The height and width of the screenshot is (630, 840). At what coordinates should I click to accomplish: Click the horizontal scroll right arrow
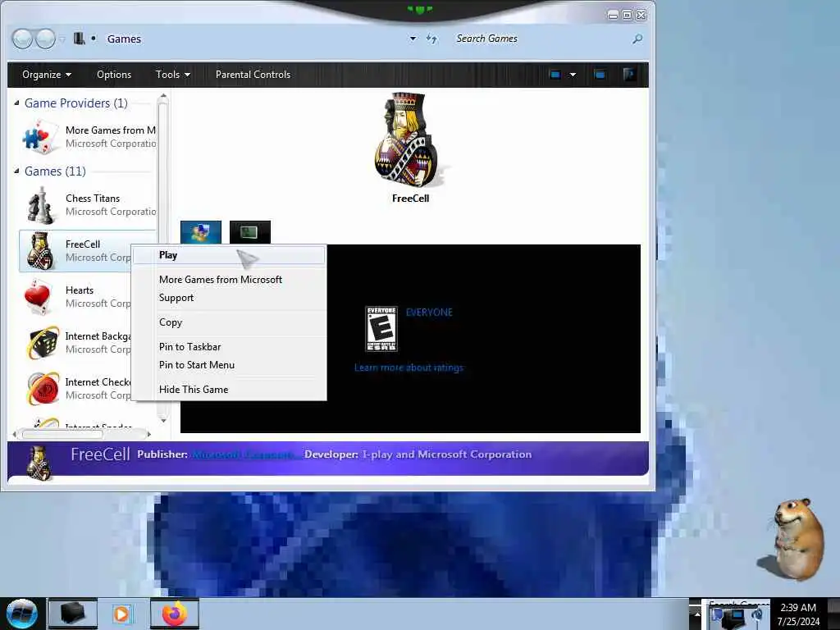click(x=148, y=434)
